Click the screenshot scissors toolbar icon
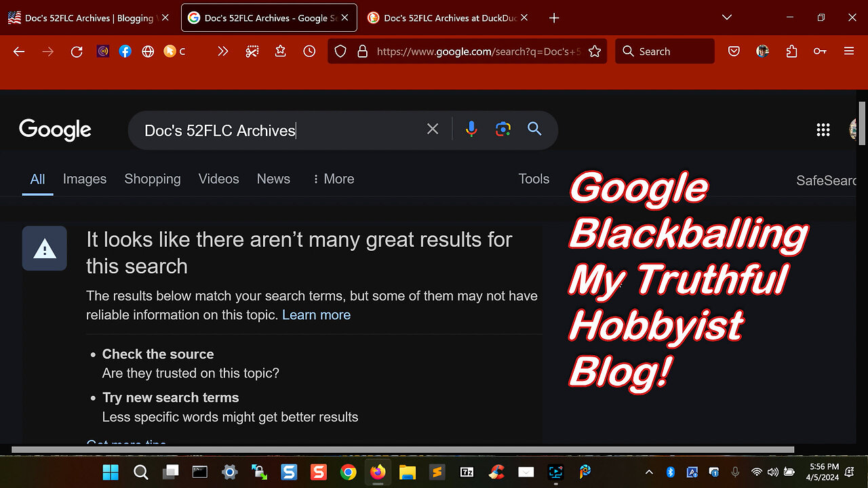Image resolution: width=868 pixels, height=488 pixels. [x=252, y=52]
